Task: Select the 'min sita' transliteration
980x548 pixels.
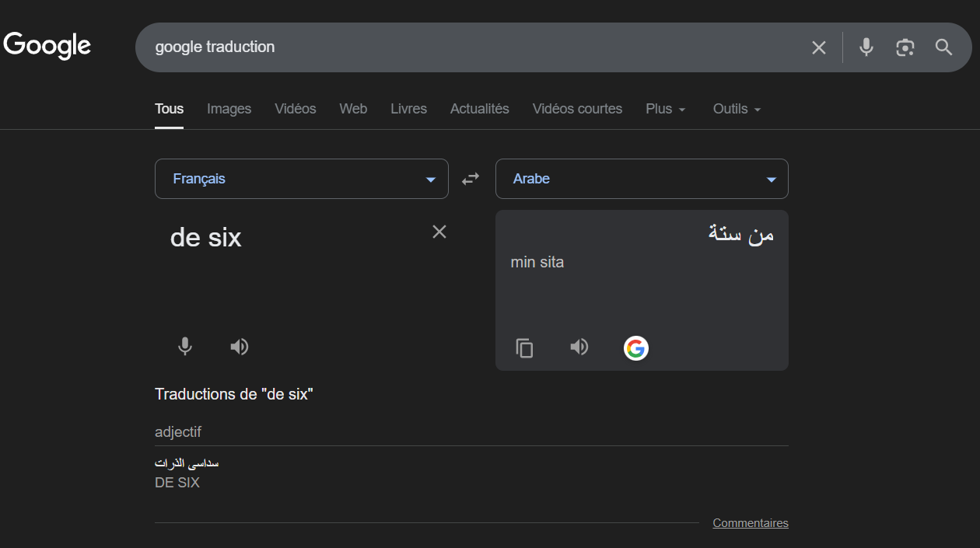Action: click(537, 262)
